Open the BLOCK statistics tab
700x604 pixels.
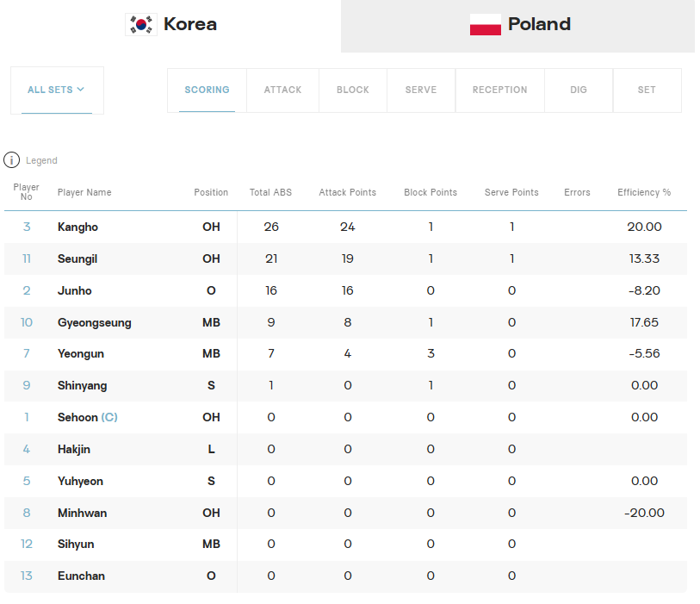pos(353,90)
